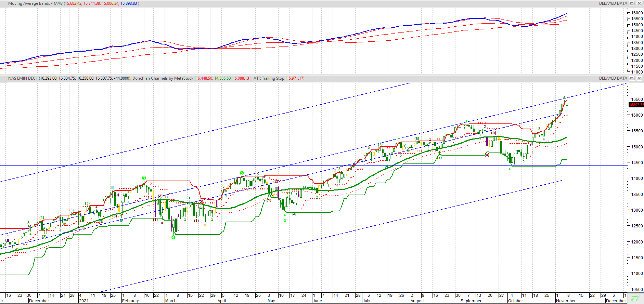The width and height of the screenshot is (644, 304).
Task: Click the green circled 3 wave marker
Action: pyautogui.click(x=144, y=178)
